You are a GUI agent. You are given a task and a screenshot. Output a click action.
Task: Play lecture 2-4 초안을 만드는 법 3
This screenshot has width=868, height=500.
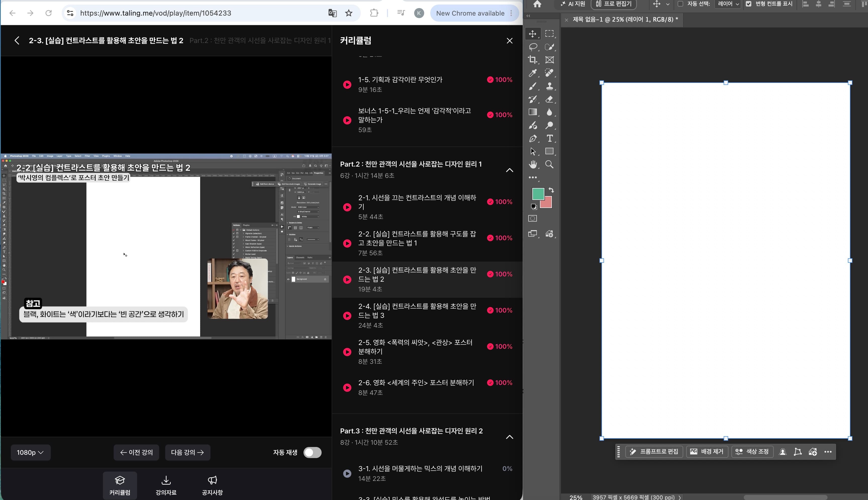click(348, 316)
